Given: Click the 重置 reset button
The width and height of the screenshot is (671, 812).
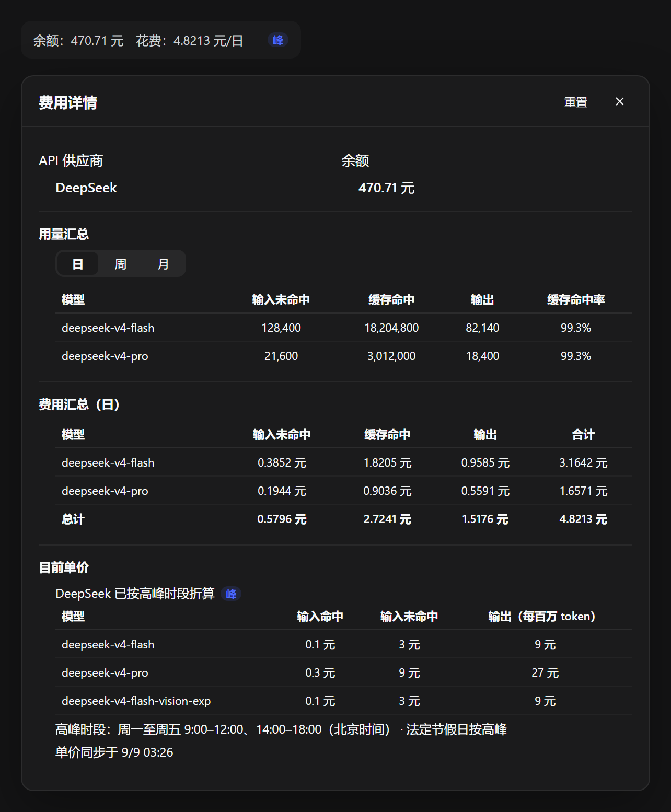Looking at the screenshot, I should (x=576, y=102).
